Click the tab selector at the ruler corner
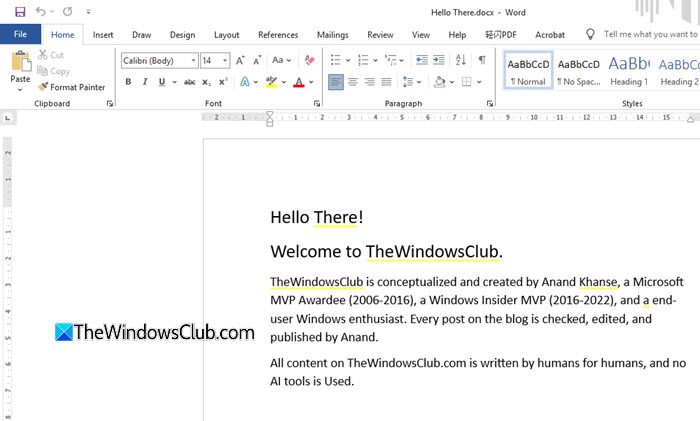 (x=8, y=118)
